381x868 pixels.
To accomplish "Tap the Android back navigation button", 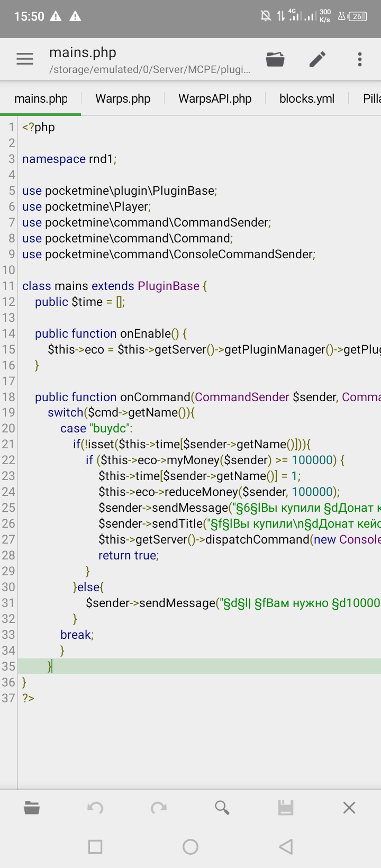I will pyautogui.click(x=286, y=847).
